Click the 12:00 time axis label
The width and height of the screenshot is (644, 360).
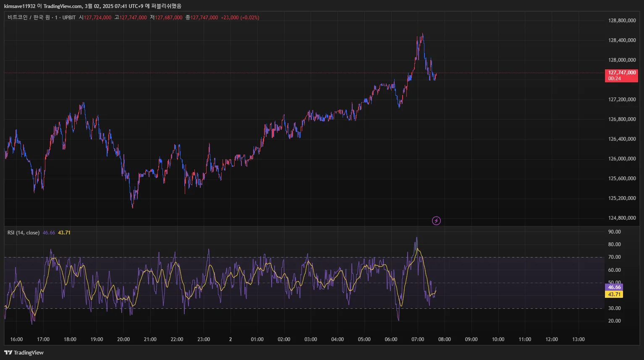552,339
